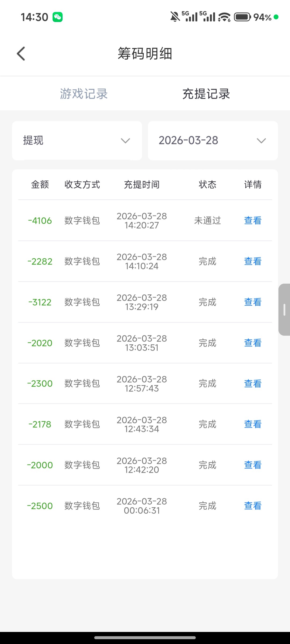Open the 提现 type dropdown
Viewport: 290px width, 644px height.
click(x=77, y=141)
